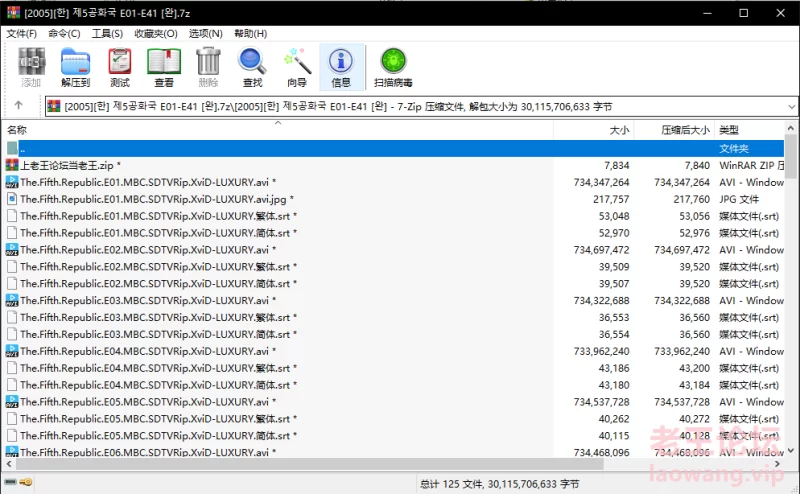The width and height of the screenshot is (800, 494).
Task: Click the AVI icon of E01 video file
Action: (x=12, y=182)
